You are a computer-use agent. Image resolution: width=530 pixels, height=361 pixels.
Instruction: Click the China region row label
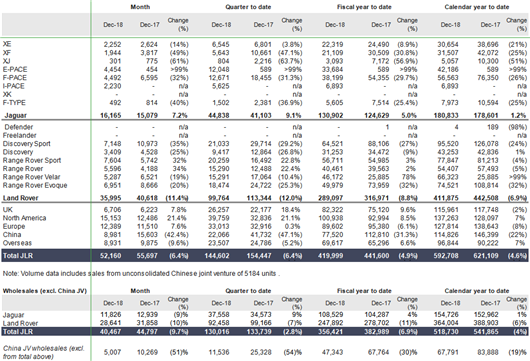[x=12, y=235]
